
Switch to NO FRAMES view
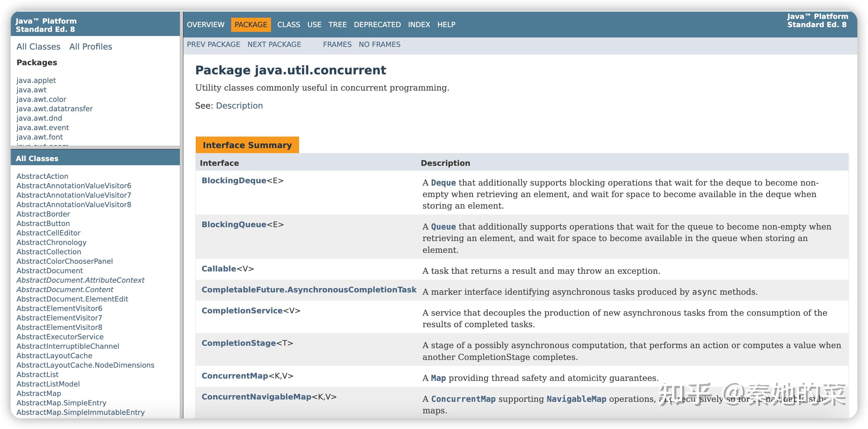click(379, 45)
